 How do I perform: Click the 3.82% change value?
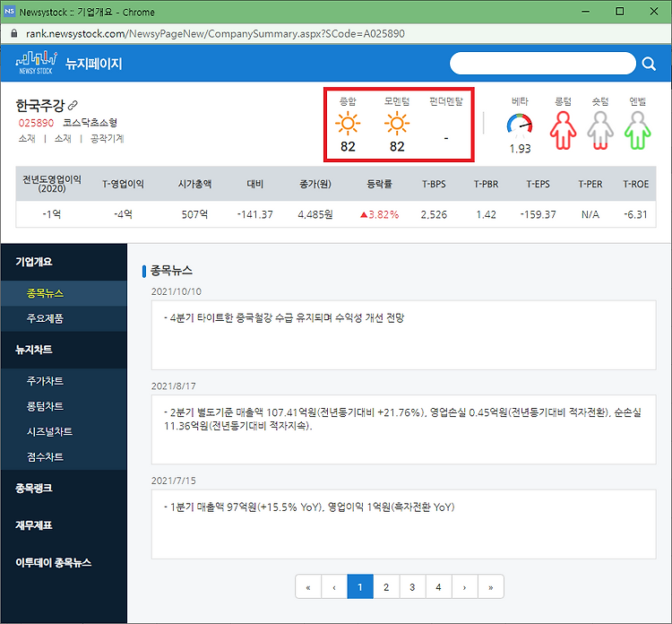coord(379,214)
